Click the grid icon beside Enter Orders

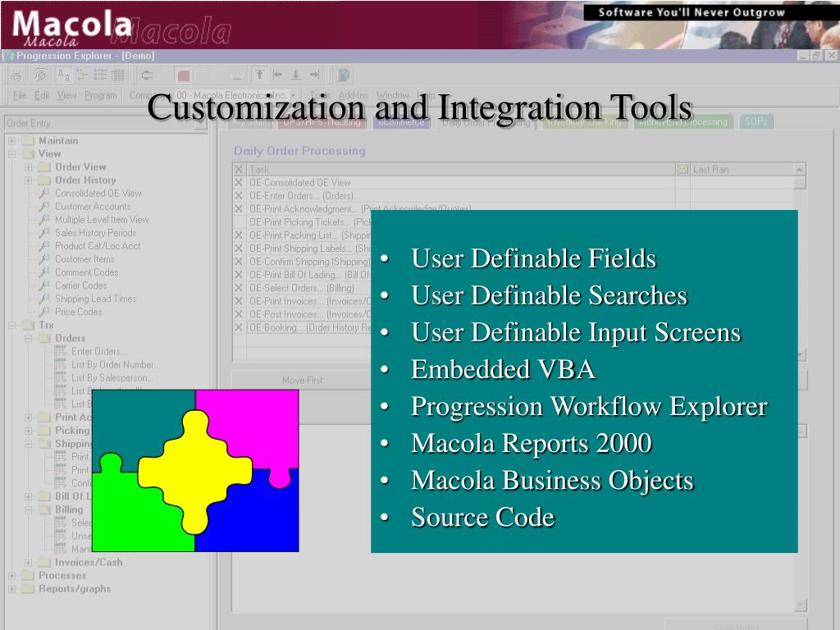[x=61, y=351]
